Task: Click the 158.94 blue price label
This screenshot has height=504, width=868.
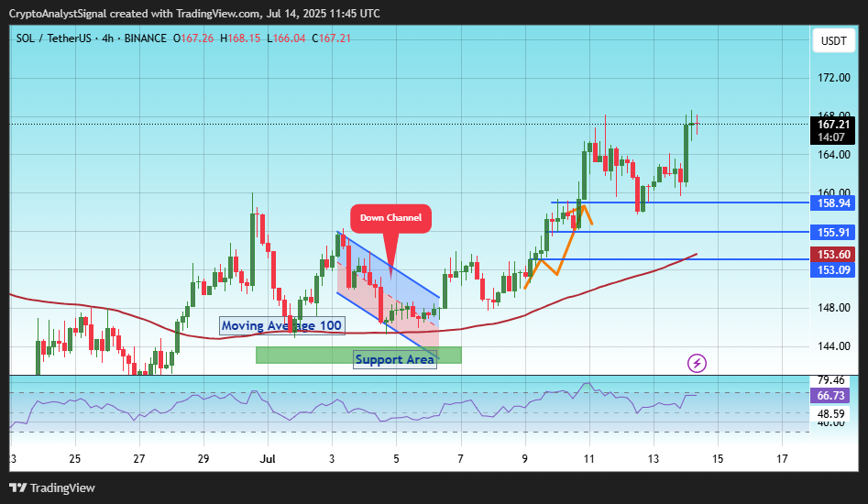Action: 832,203
